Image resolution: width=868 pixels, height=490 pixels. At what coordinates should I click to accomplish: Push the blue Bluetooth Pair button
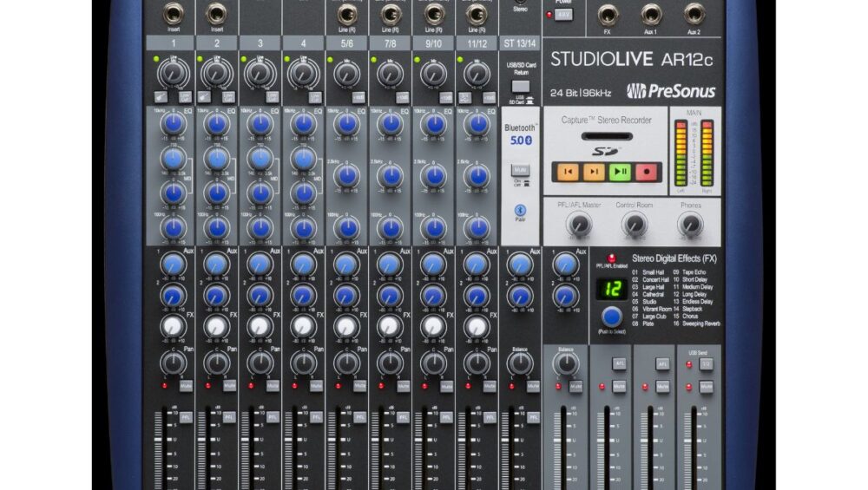tap(520, 210)
